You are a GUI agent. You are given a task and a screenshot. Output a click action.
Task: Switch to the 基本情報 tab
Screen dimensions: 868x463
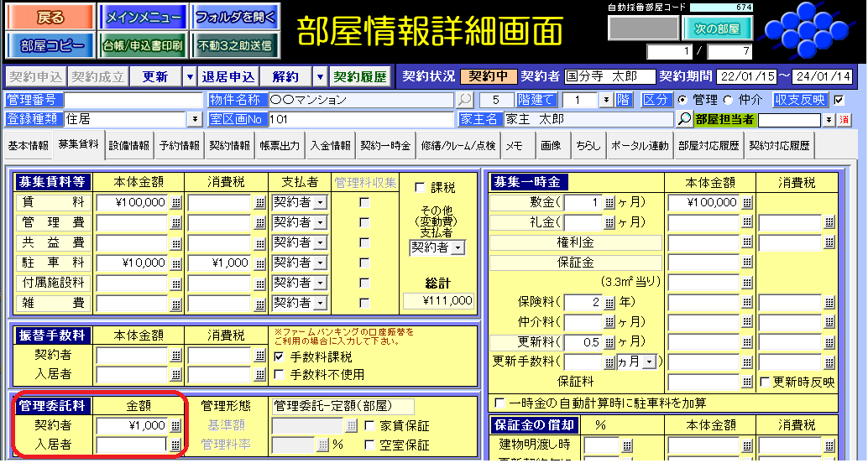click(29, 145)
